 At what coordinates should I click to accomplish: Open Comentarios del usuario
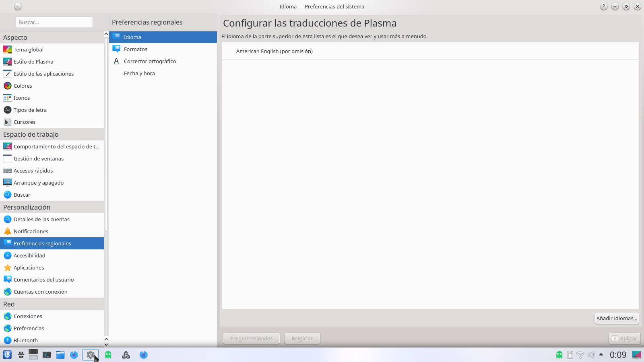tap(52, 280)
